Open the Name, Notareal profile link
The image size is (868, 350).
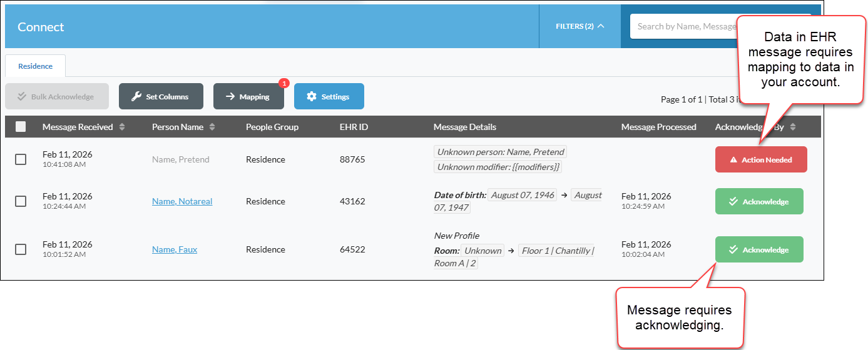(x=182, y=201)
